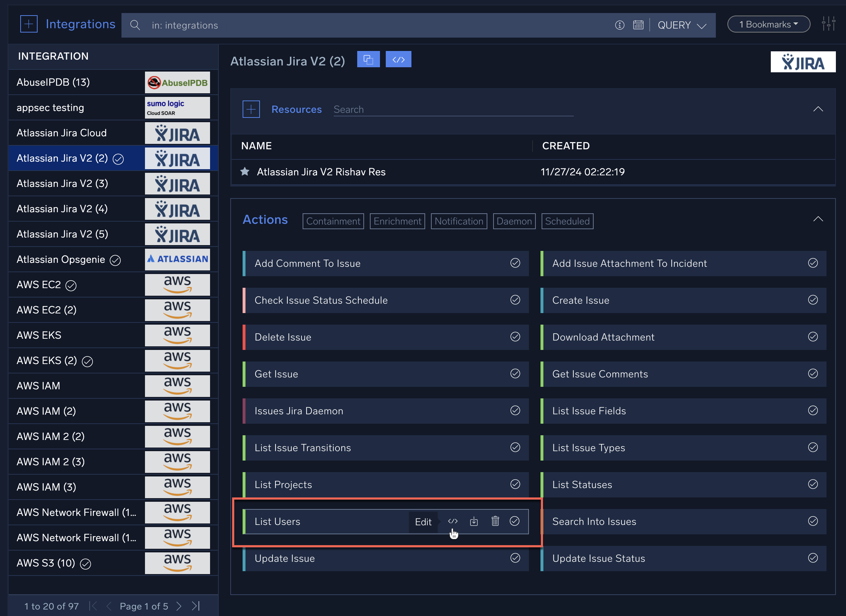Click the calendar icon in search bar
Viewport: 846px width, 616px height.
638,25
